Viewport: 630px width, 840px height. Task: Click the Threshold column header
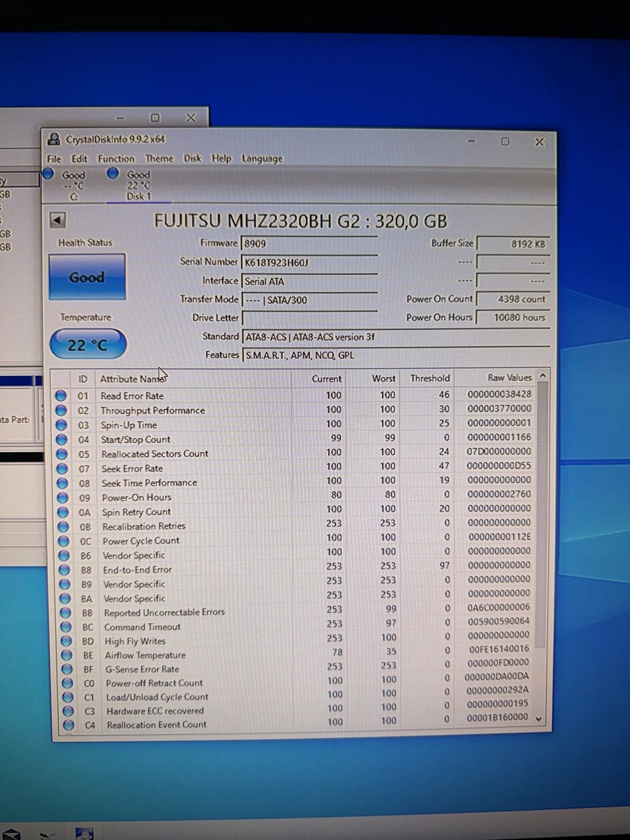click(430, 378)
